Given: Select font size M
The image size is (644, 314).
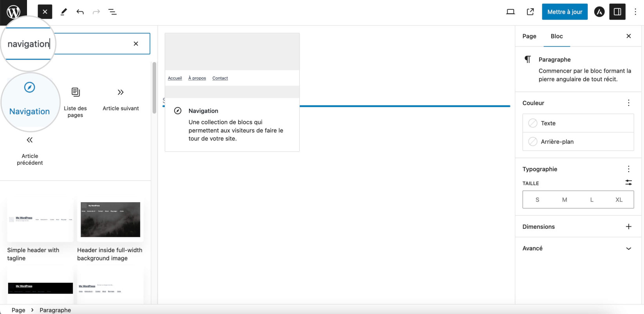Looking at the screenshot, I should 564,199.
